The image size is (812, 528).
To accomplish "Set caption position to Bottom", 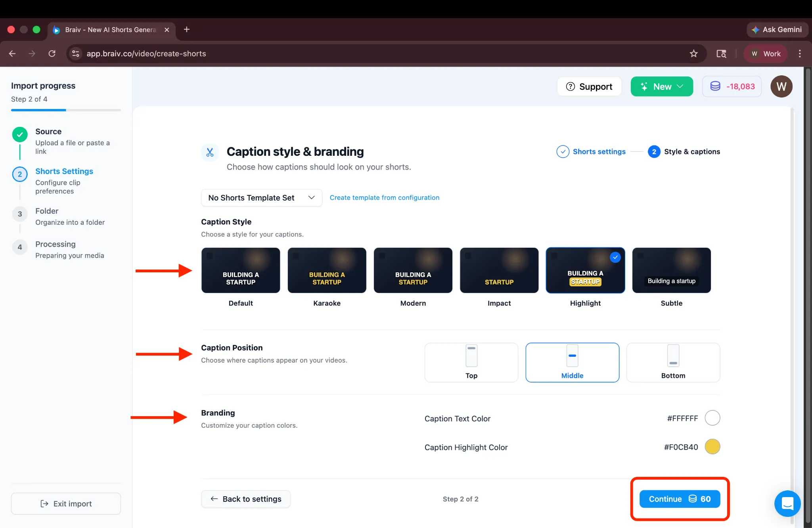I will coord(673,362).
